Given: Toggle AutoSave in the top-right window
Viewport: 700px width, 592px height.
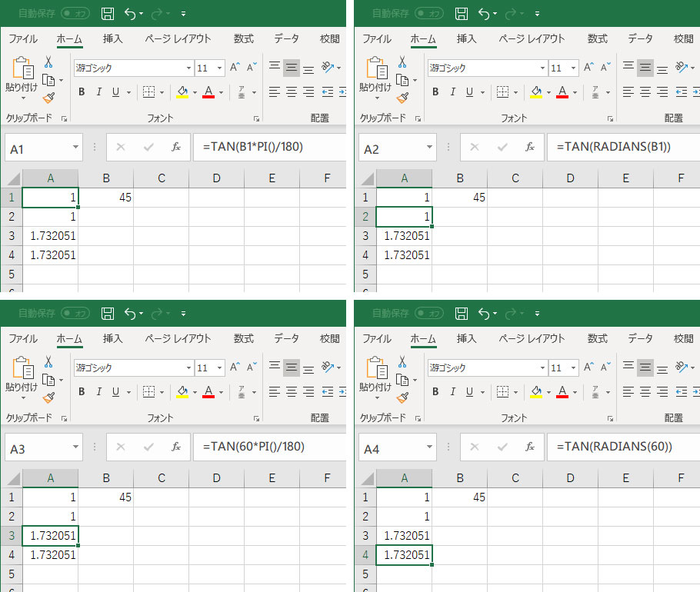Looking at the screenshot, I should 429,13.
